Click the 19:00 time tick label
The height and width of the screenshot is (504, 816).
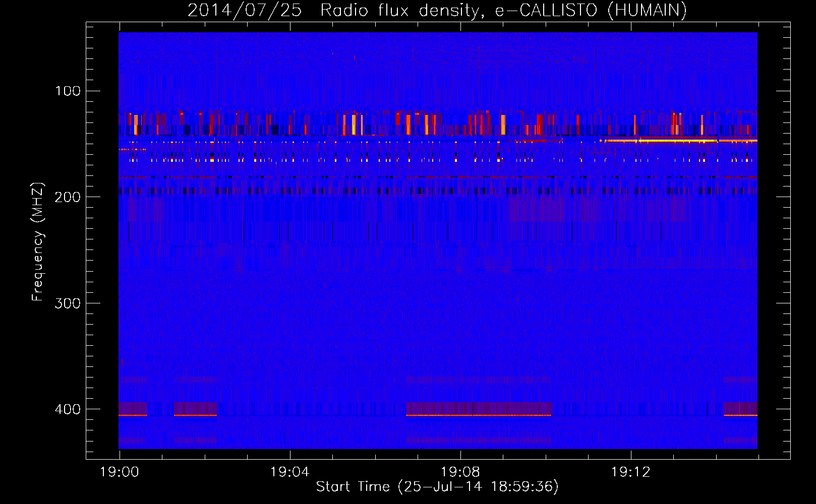(x=120, y=472)
